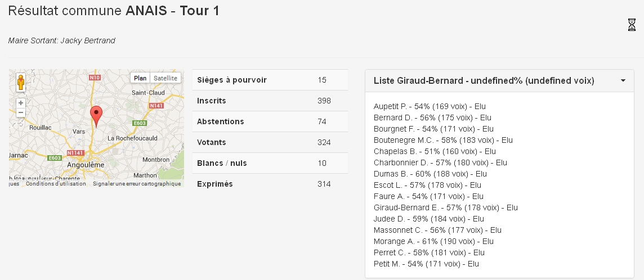
Task: Click the Exprimés row in table
Action: [270, 184]
